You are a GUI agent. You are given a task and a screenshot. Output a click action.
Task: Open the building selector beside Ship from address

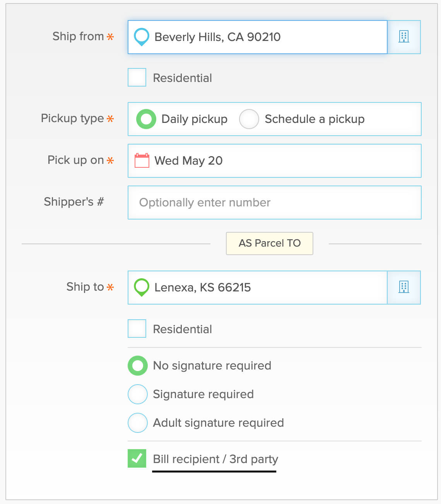coord(404,37)
